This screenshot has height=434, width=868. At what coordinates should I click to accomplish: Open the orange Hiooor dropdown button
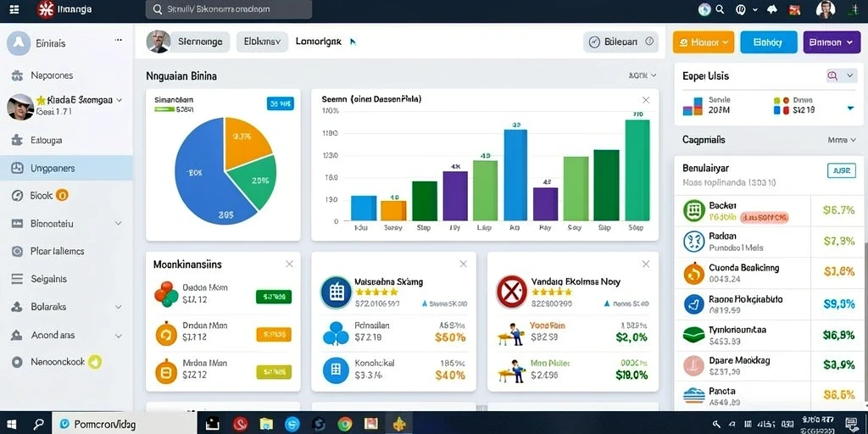click(703, 42)
